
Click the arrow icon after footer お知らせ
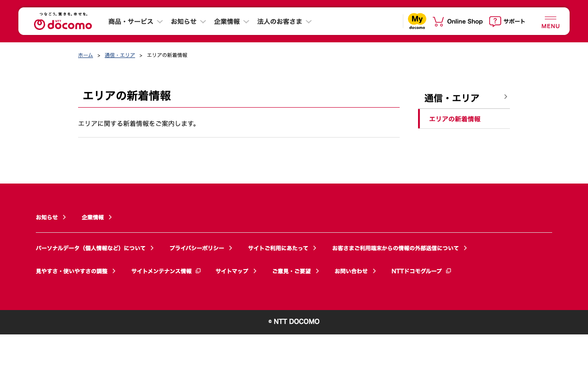tap(64, 217)
